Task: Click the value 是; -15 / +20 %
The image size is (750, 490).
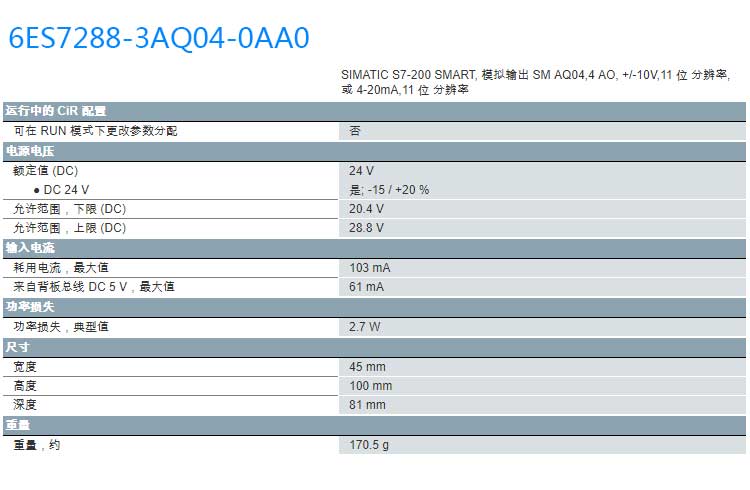Action: coord(389,190)
